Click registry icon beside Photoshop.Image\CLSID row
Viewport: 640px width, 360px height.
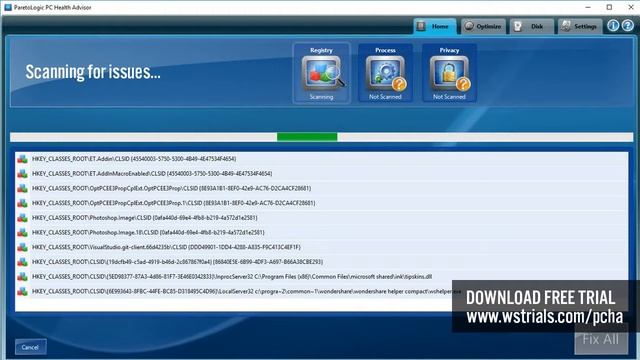click(22, 218)
